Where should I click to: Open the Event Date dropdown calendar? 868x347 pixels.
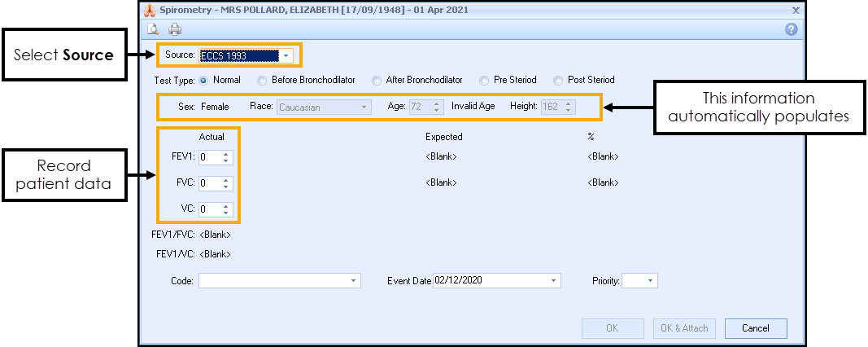(x=554, y=281)
